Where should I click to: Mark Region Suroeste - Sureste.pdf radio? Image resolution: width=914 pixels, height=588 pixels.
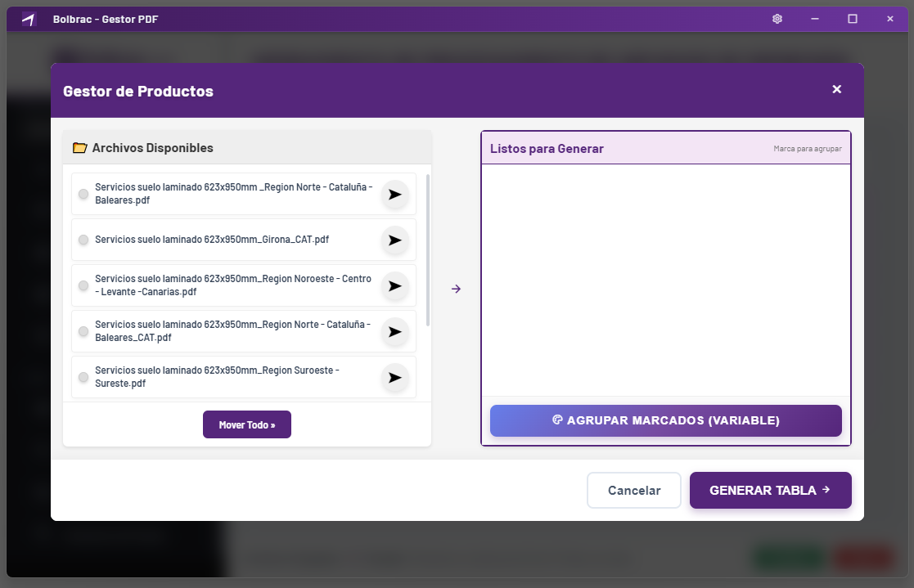83,377
